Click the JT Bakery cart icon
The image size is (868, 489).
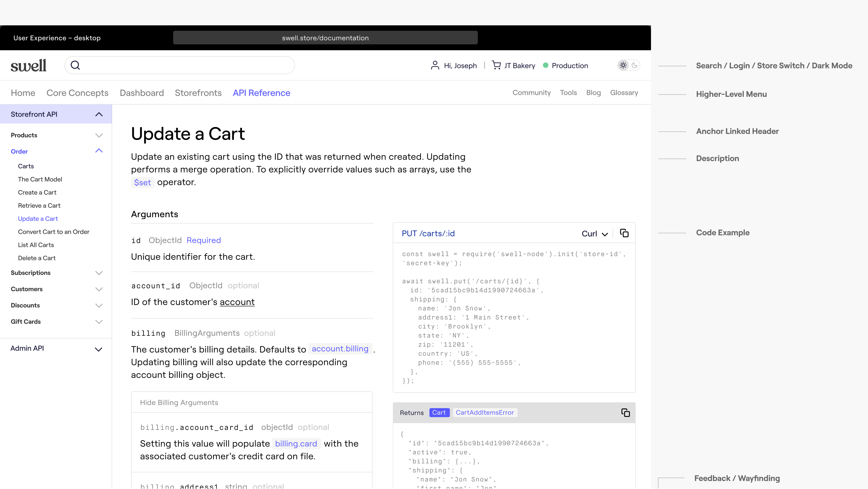click(x=496, y=65)
